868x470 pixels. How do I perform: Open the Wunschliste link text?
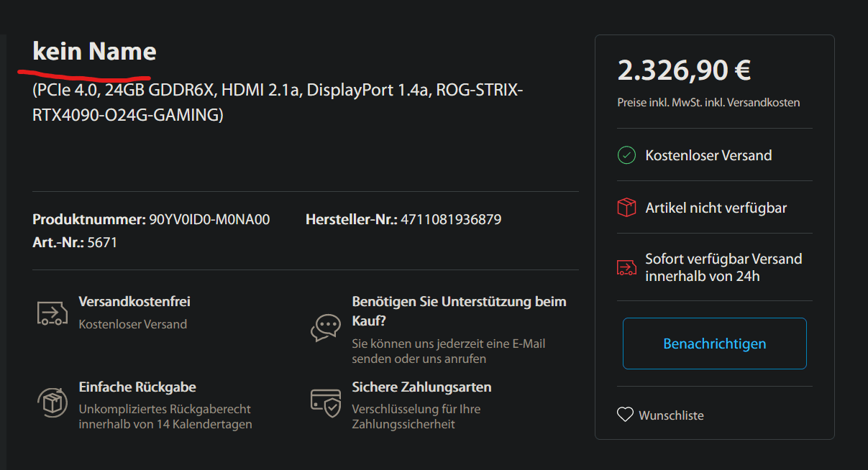[671, 415]
